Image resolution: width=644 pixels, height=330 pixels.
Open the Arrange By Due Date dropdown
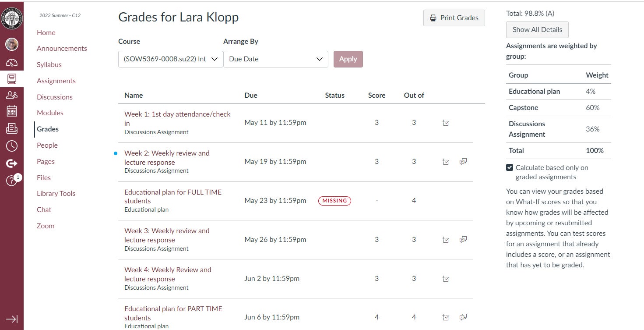click(275, 59)
